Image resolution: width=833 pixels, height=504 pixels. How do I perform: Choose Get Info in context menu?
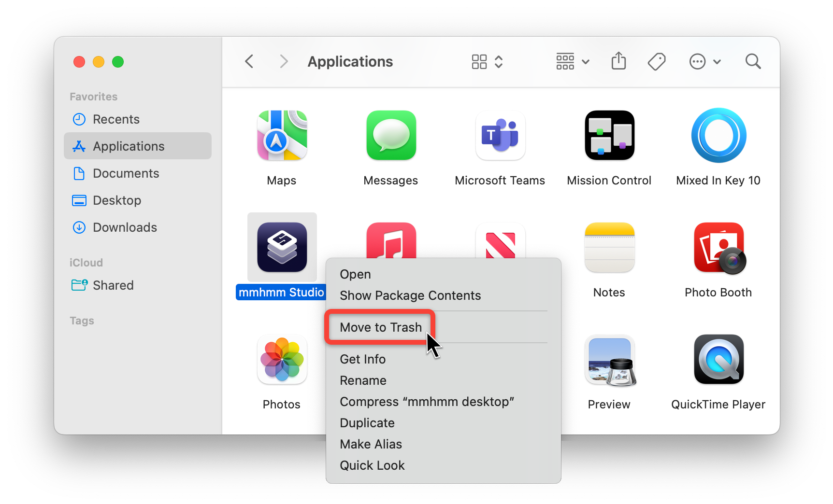(x=443, y=359)
